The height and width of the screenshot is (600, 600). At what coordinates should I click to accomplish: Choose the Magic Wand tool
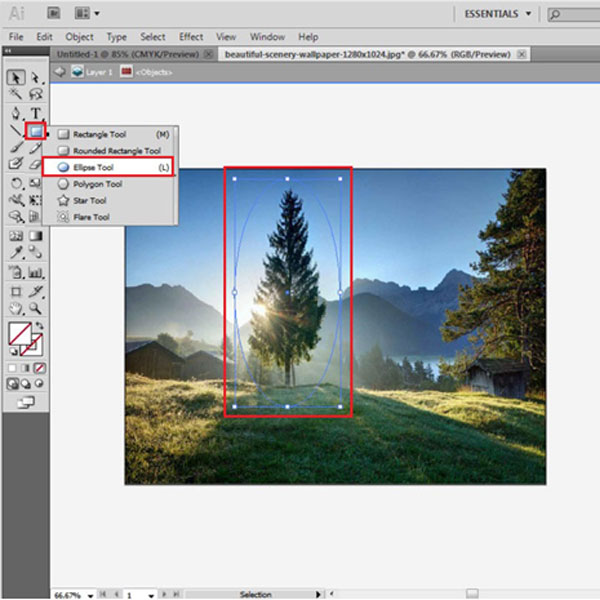(x=17, y=94)
